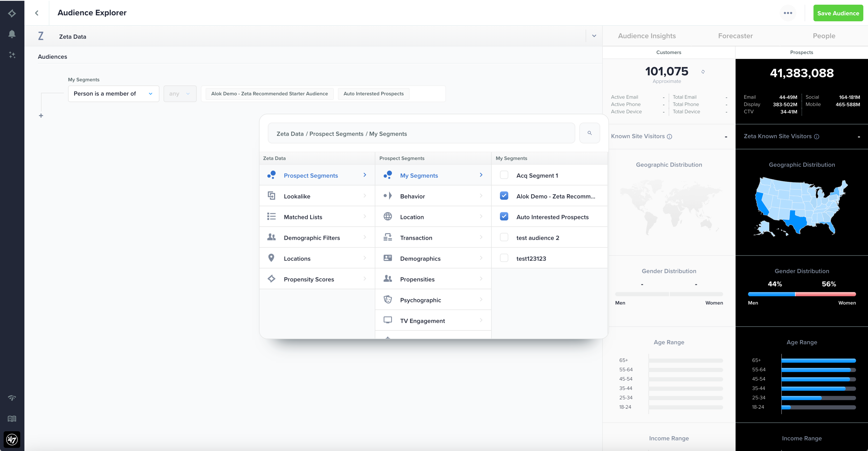The image size is (868, 451).
Task: Toggle checkbox for test audience 2
Action: tap(504, 237)
